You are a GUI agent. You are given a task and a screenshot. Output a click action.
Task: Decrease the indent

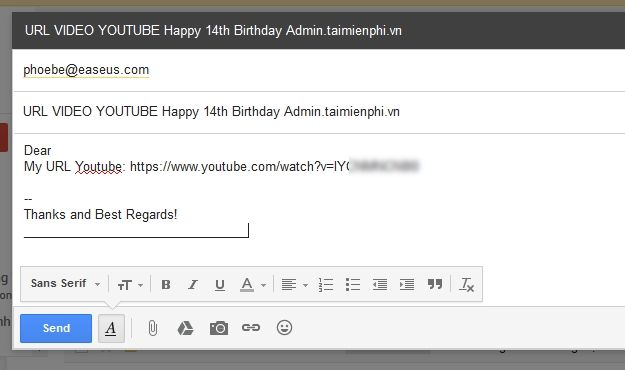(x=379, y=285)
